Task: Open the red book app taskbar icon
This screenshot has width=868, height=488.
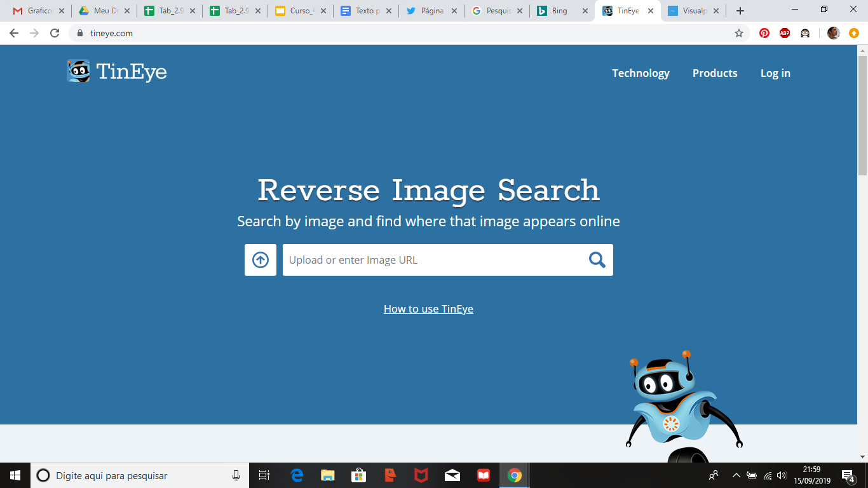Action: [x=484, y=475]
